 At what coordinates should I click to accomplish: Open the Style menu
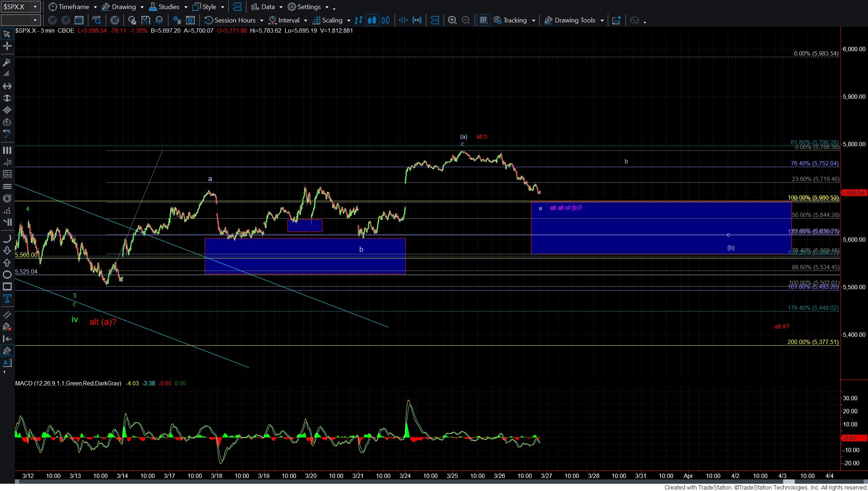point(208,7)
